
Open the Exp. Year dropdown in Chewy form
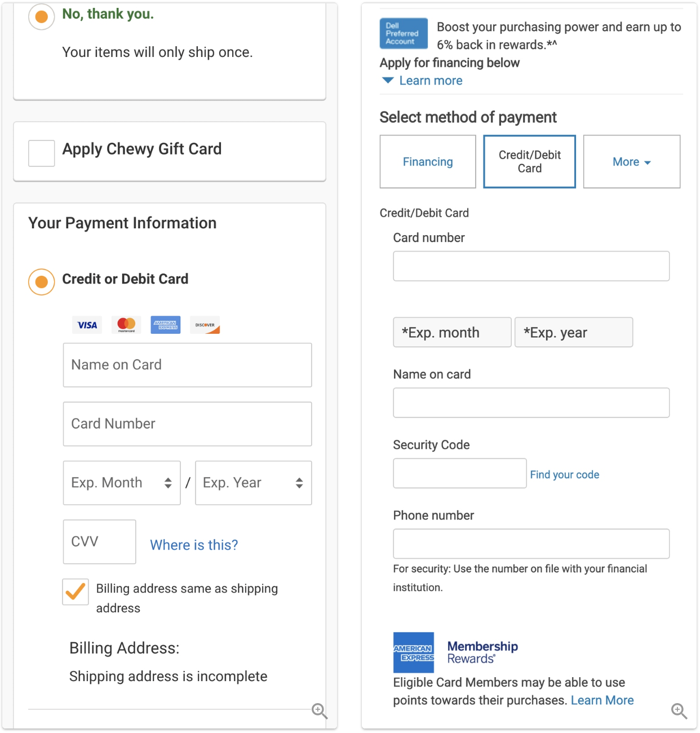click(x=254, y=483)
